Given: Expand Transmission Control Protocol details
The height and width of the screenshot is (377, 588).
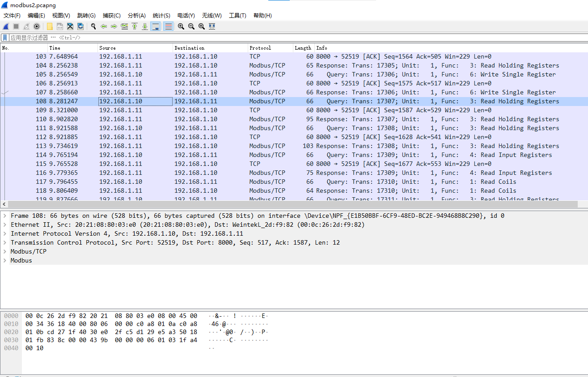Looking at the screenshot, I should point(4,242).
